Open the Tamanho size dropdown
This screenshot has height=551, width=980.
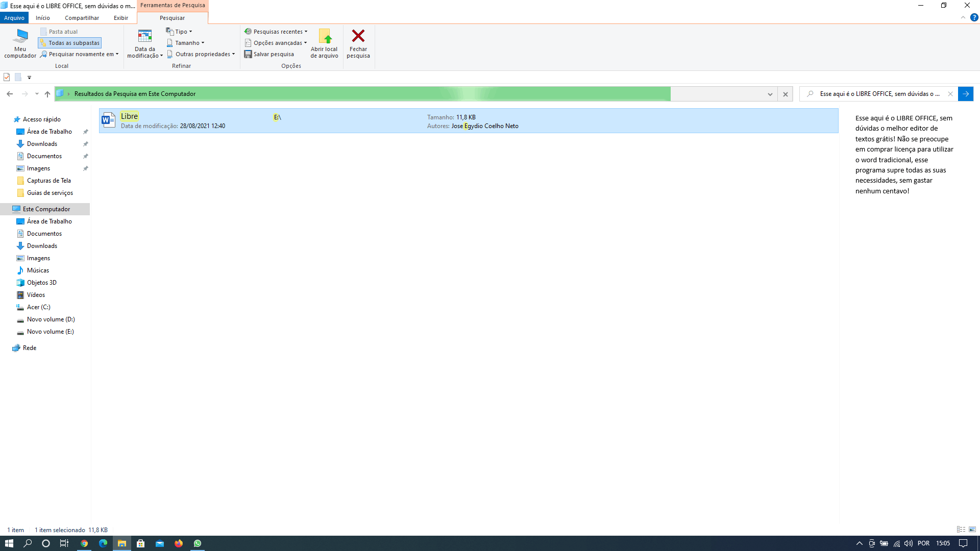[x=186, y=43]
